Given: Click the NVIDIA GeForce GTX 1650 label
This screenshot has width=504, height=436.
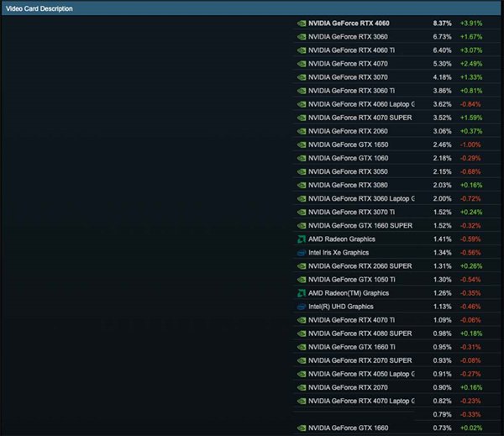Looking at the screenshot, I should point(348,145).
